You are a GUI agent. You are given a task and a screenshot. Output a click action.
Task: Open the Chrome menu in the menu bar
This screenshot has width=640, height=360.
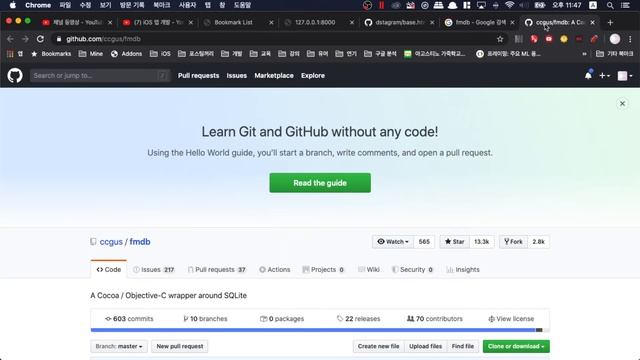tap(38, 5)
